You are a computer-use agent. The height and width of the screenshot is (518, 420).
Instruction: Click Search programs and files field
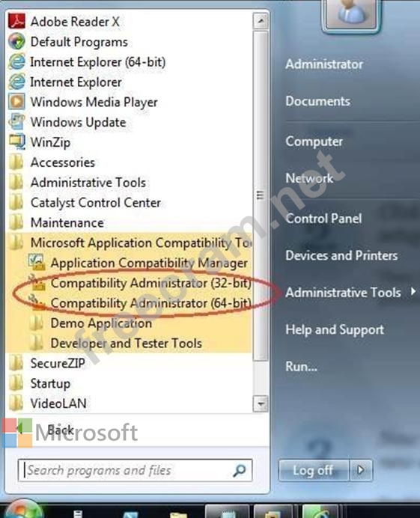[x=136, y=470]
